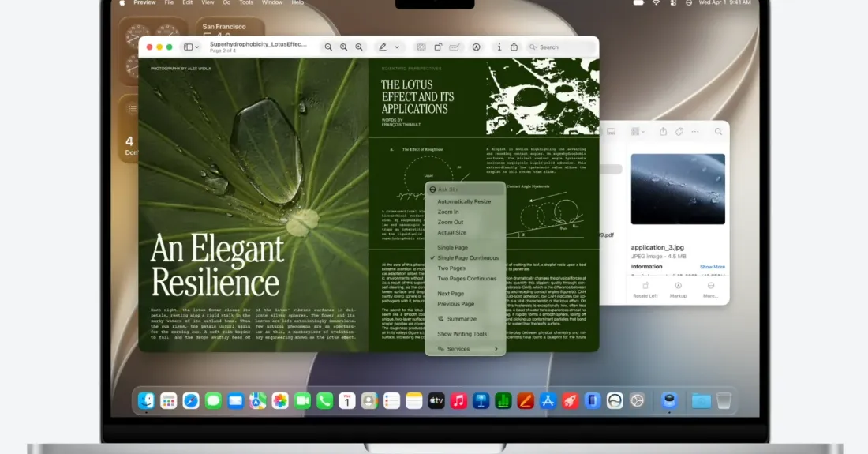Screen dimensions: 868x454
Task: Select the highlight pen tool in toolbar
Action: (383, 47)
